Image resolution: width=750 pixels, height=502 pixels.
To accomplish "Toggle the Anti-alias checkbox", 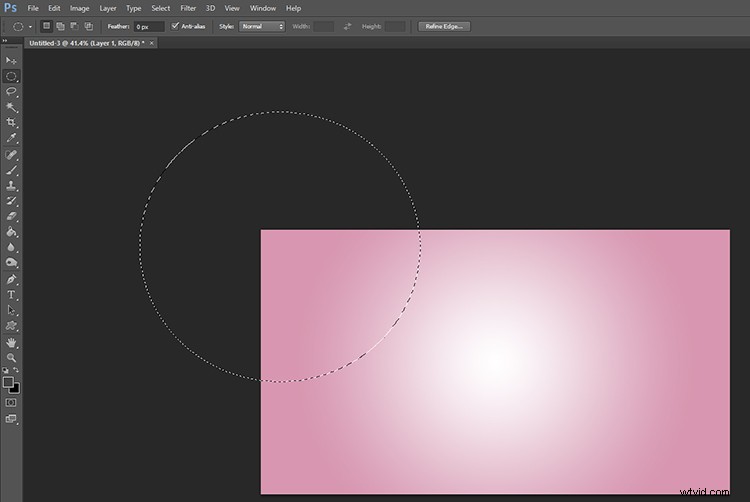I will [175, 26].
